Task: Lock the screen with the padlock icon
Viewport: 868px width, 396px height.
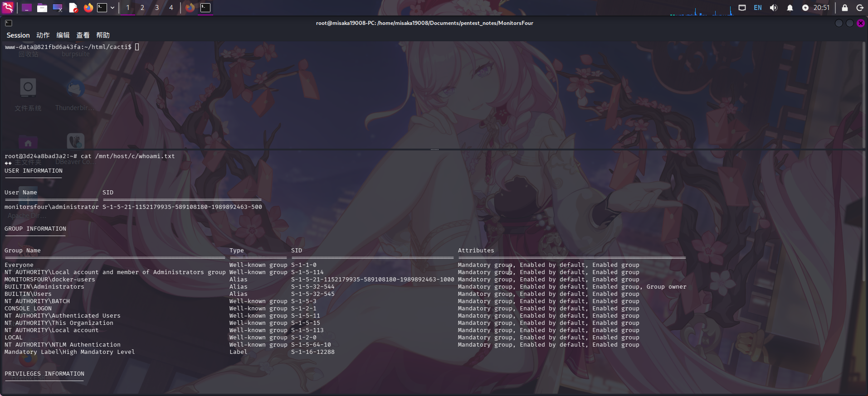Action: 845,8
